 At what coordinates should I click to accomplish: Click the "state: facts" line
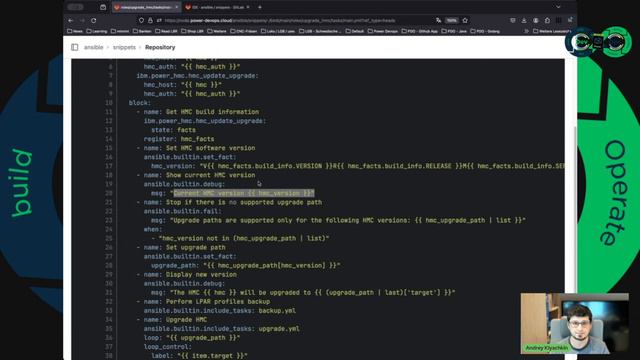point(173,130)
